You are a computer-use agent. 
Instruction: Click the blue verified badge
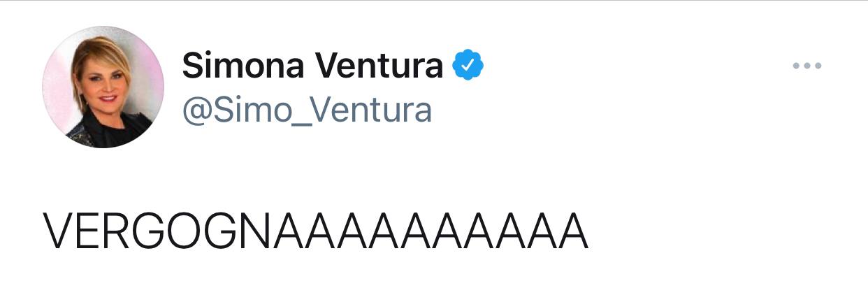click(468, 66)
